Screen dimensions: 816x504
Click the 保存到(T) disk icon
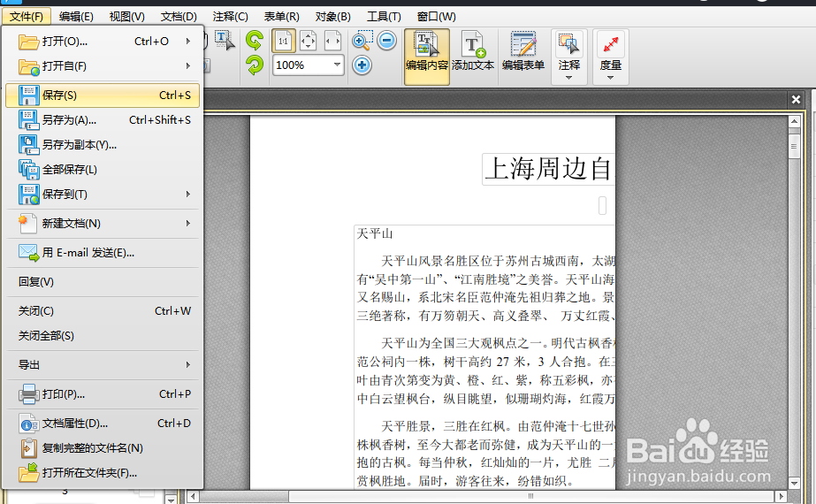coord(28,195)
